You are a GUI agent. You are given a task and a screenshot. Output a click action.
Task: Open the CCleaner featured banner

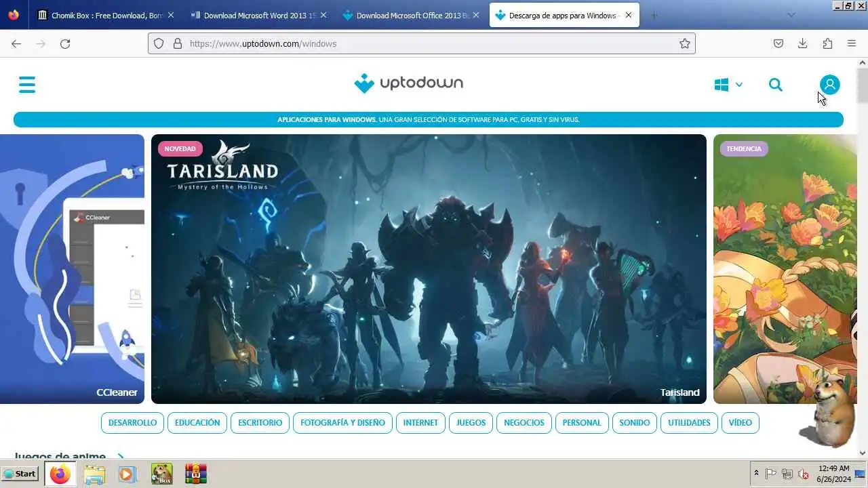coord(72,268)
